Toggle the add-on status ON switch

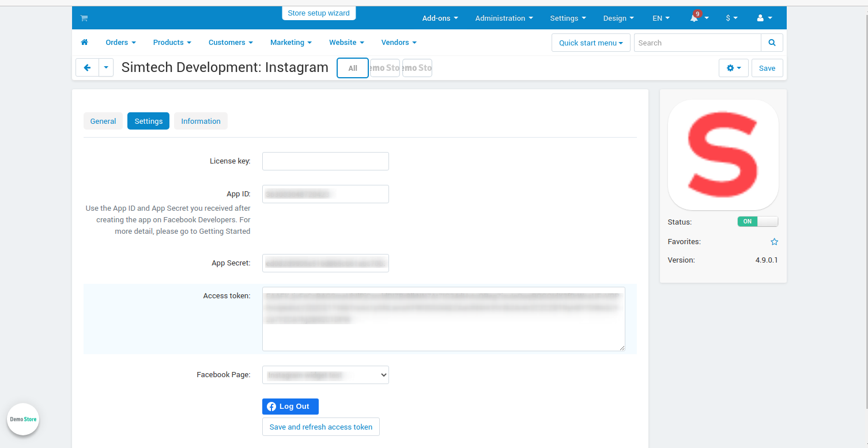tap(757, 222)
